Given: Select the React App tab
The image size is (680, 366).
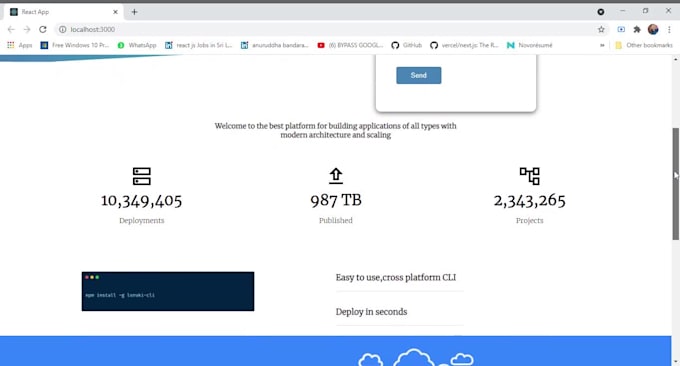Looking at the screenshot, I should pos(63,12).
